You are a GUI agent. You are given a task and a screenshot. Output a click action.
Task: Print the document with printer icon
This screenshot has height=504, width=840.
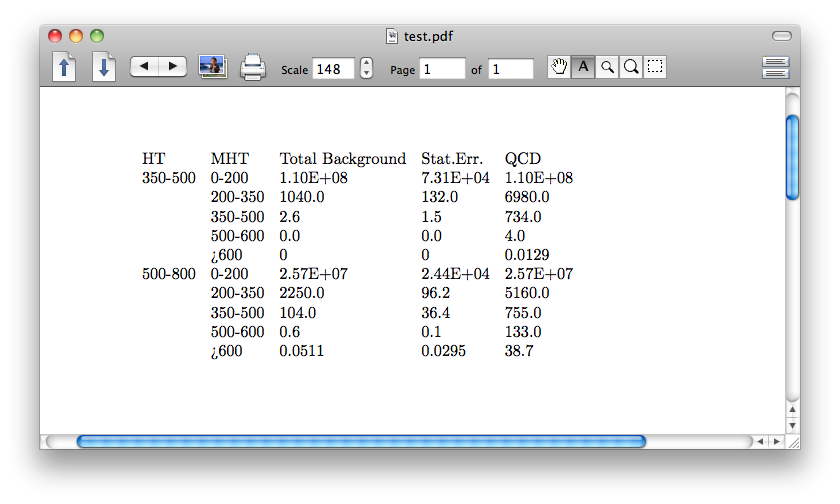tap(252, 67)
